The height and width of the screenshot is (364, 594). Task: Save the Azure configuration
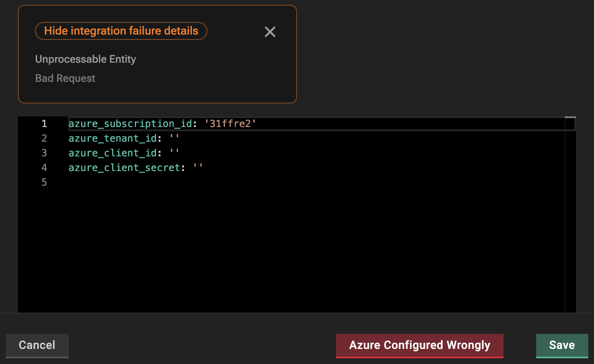(562, 345)
